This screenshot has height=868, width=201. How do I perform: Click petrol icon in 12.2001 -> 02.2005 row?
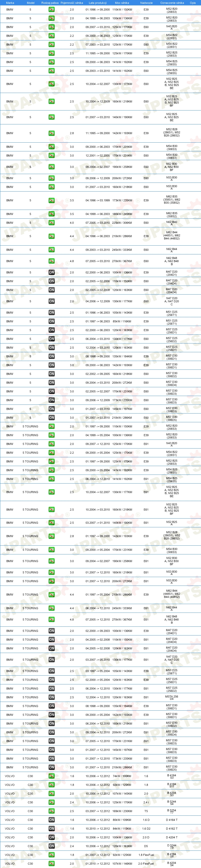[51, 155]
